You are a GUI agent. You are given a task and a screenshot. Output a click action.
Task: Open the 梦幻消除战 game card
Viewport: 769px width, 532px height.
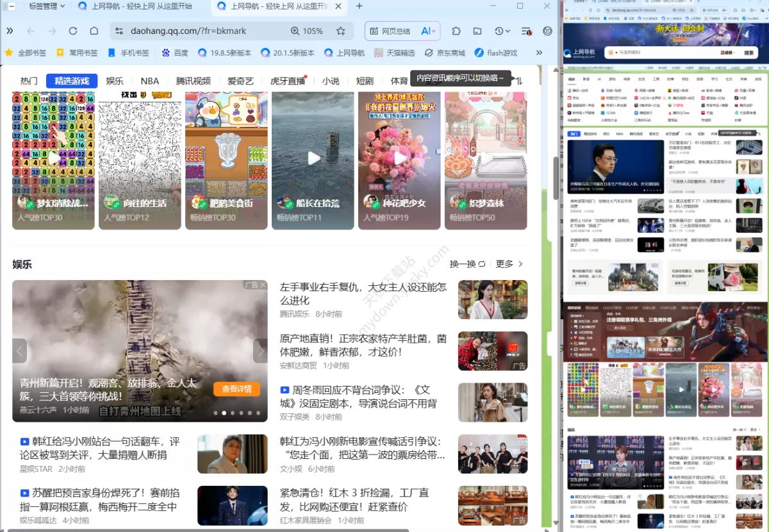[54, 160]
